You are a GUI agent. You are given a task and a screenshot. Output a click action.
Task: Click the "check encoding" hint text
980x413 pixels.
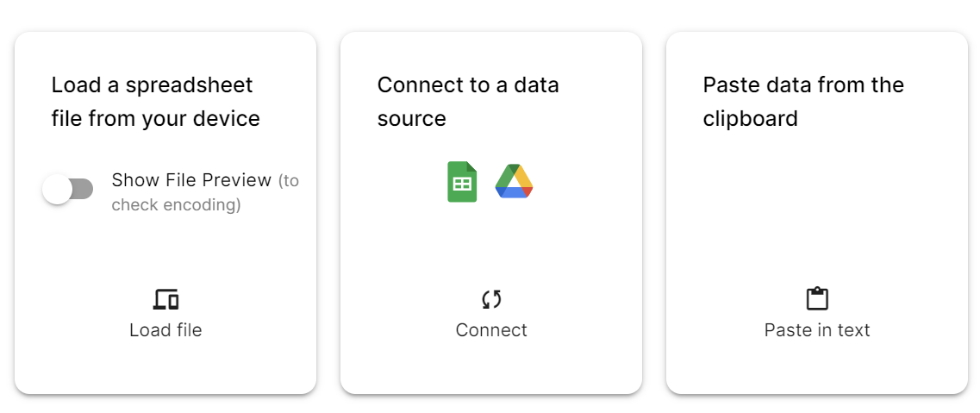pyautogui.click(x=176, y=205)
